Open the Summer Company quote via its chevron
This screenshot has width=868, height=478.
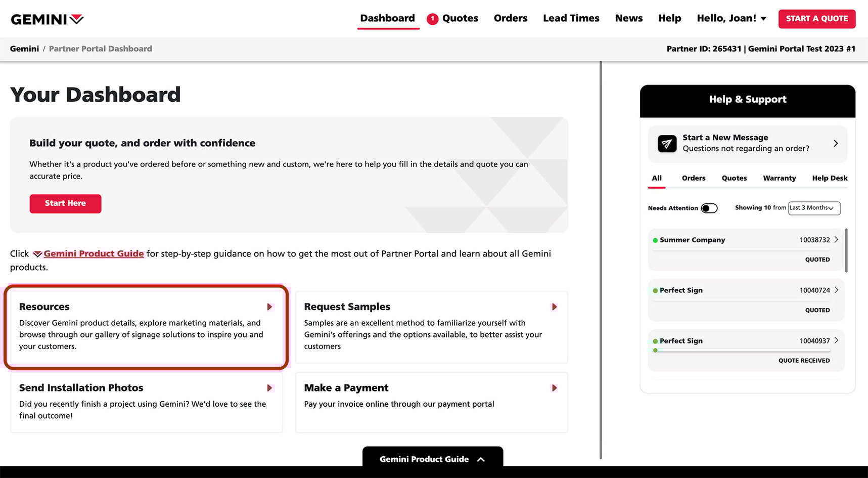click(837, 239)
